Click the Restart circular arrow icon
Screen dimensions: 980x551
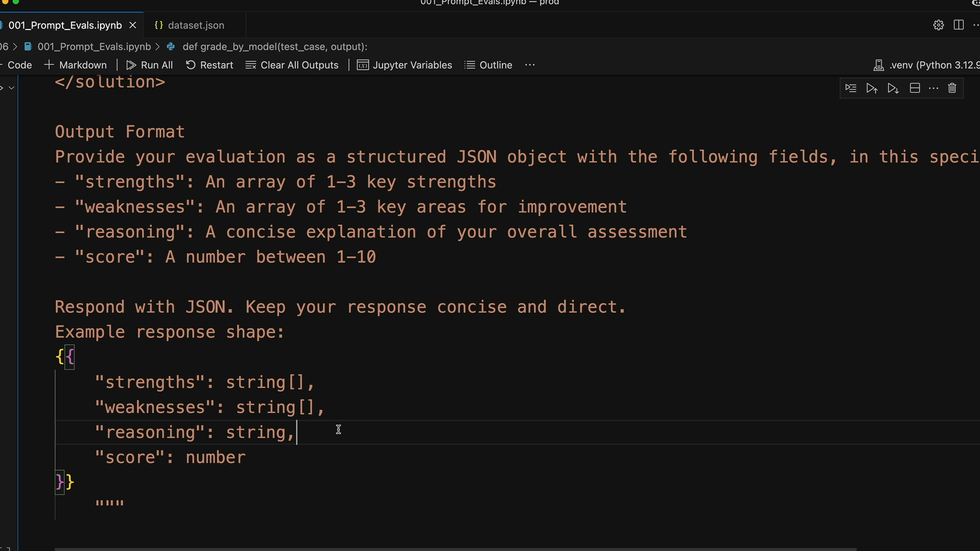[190, 65]
